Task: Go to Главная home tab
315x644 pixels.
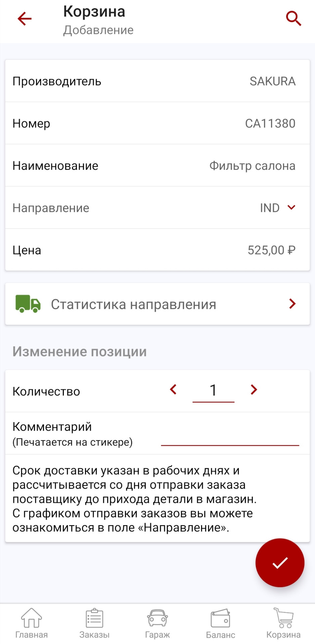Action: pyautogui.click(x=32, y=624)
